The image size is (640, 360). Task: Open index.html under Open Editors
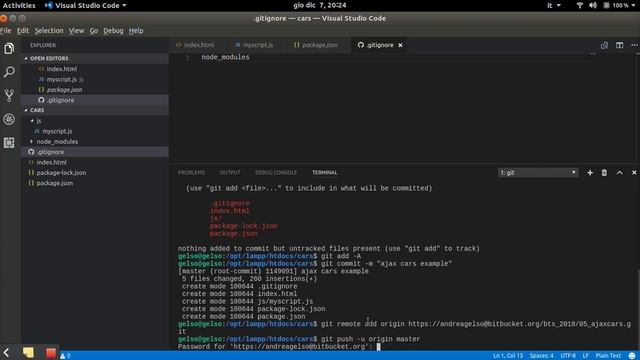pyautogui.click(x=62, y=69)
